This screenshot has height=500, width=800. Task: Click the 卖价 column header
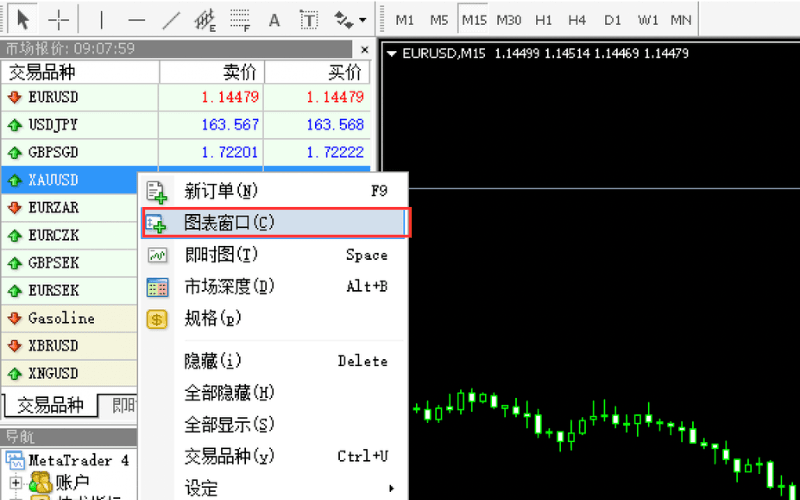[x=212, y=72]
